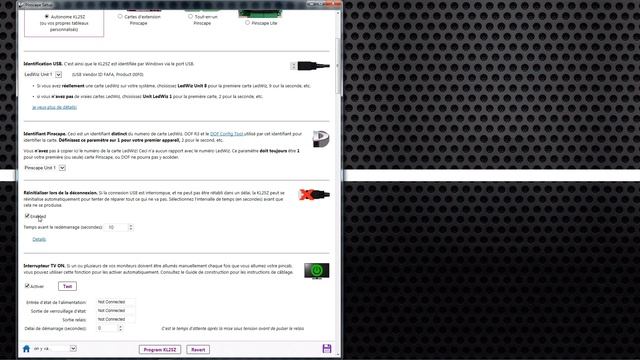
Task: Open the navigation dropdown beside the home icon
Action: click(x=73, y=349)
